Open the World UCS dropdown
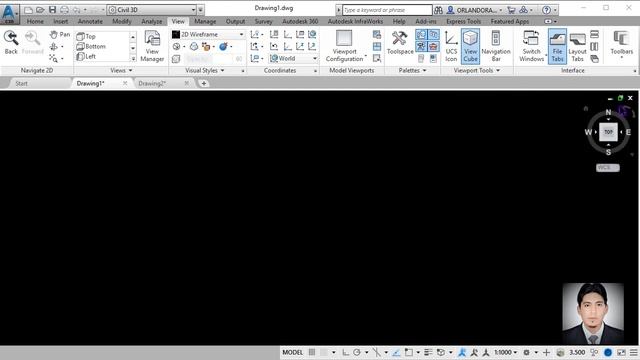This screenshot has height=360, width=640. pos(293,58)
